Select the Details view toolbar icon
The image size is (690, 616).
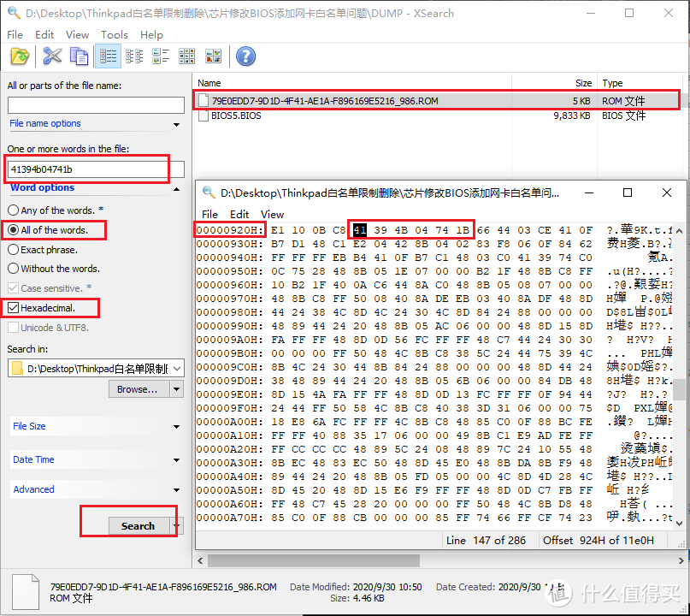click(108, 56)
